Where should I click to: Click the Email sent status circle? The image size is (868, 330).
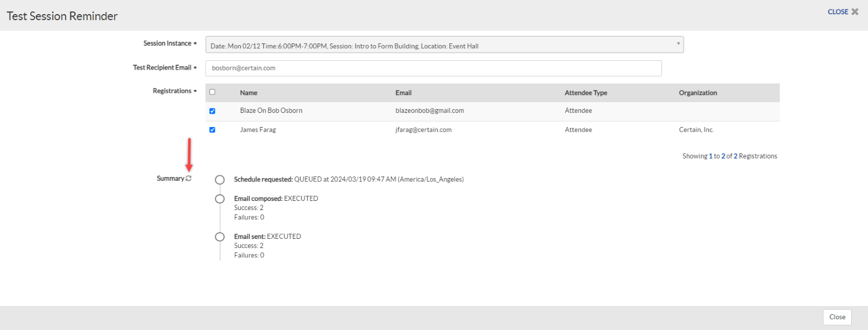(220, 237)
